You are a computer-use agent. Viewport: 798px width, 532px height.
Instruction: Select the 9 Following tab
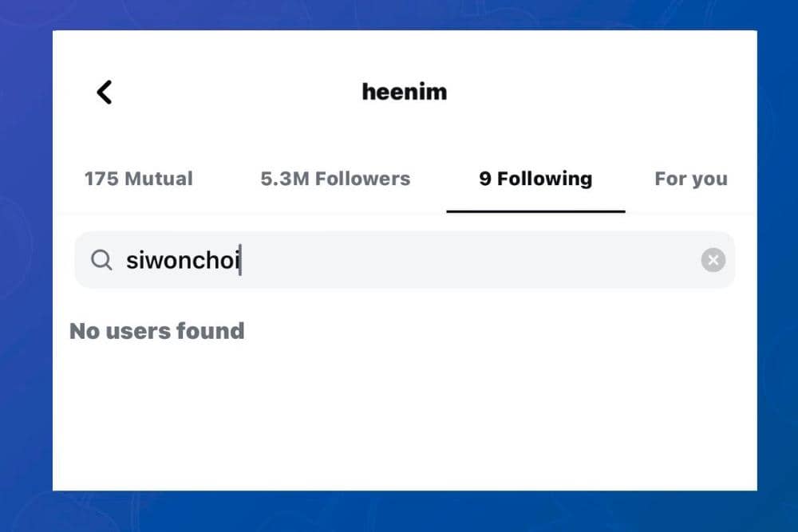tap(535, 179)
